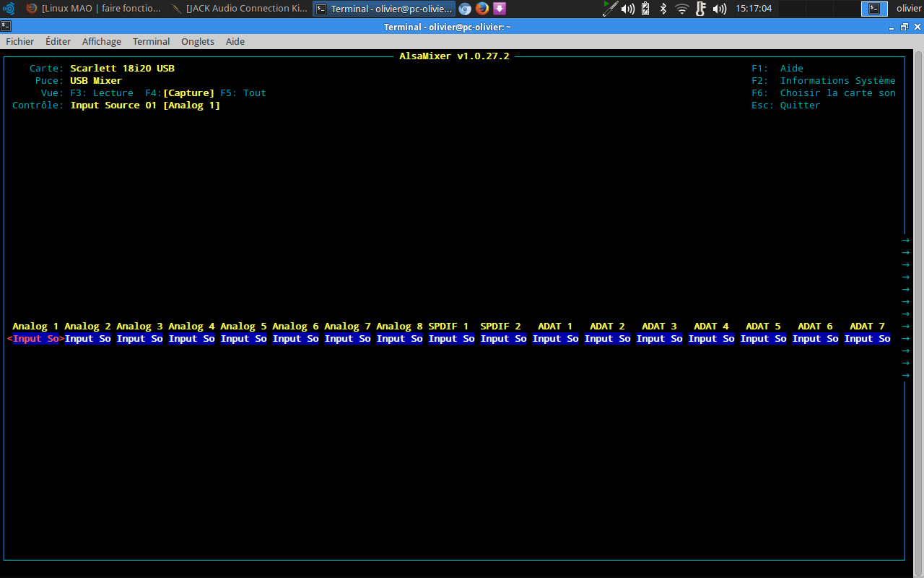
Task: Click the ADAT 2 channel label
Action: coord(608,326)
